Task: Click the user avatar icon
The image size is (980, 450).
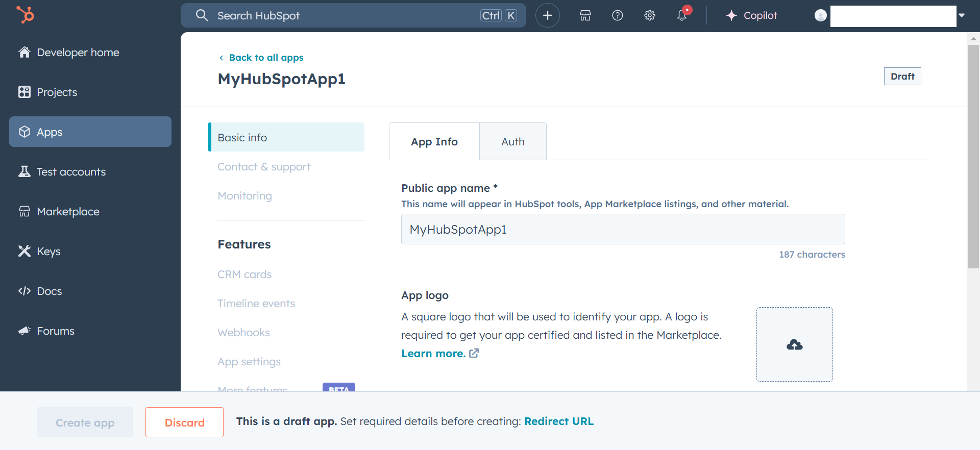Action: [821, 15]
